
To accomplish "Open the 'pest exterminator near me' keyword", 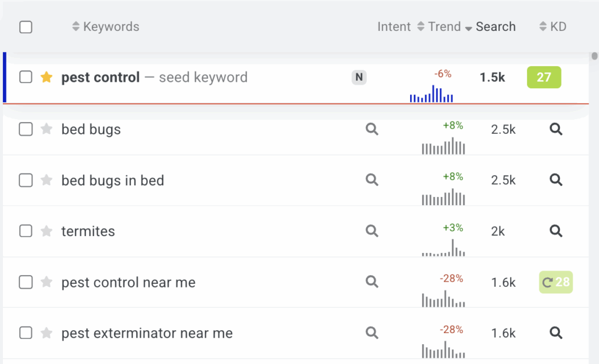I will 147,334.
